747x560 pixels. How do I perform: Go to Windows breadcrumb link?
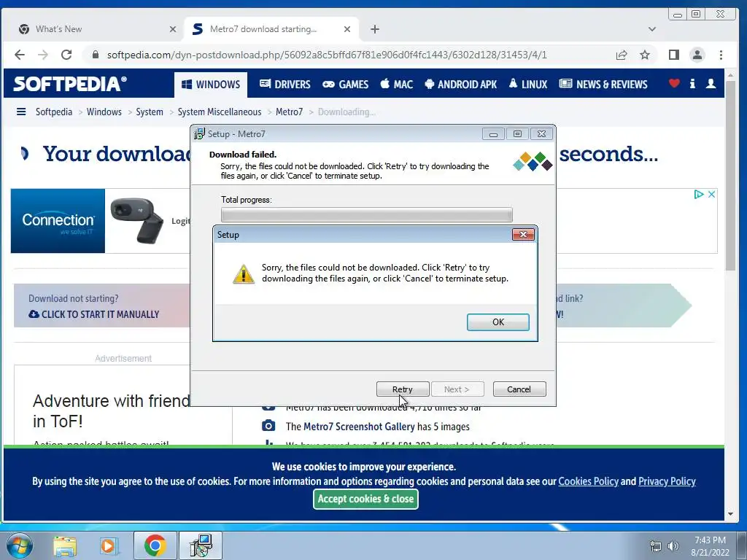104,112
